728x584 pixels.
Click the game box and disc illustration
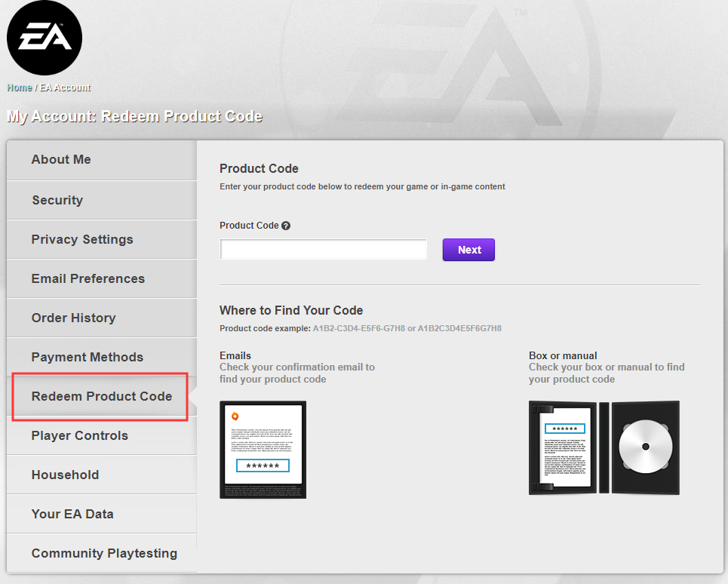(x=604, y=448)
